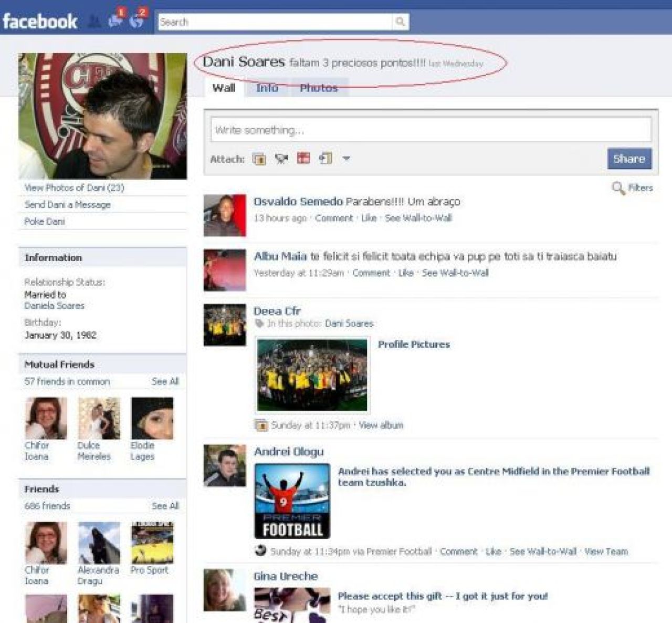Switch to the Info tab
Screen dimensions: 672x623
point(267,88)
